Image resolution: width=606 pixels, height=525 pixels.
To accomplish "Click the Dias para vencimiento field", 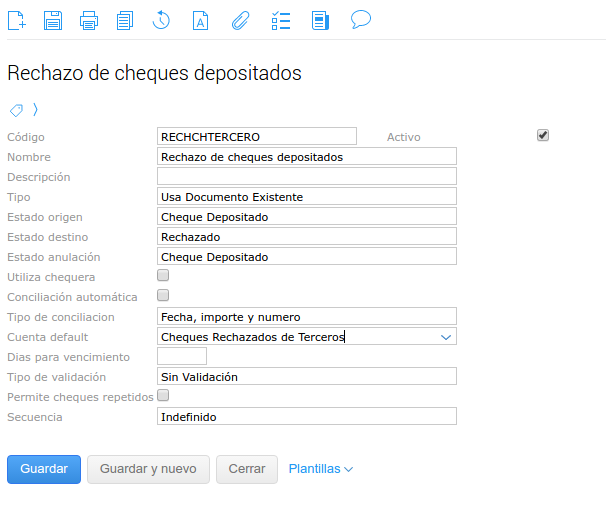I will click(182, 356).
